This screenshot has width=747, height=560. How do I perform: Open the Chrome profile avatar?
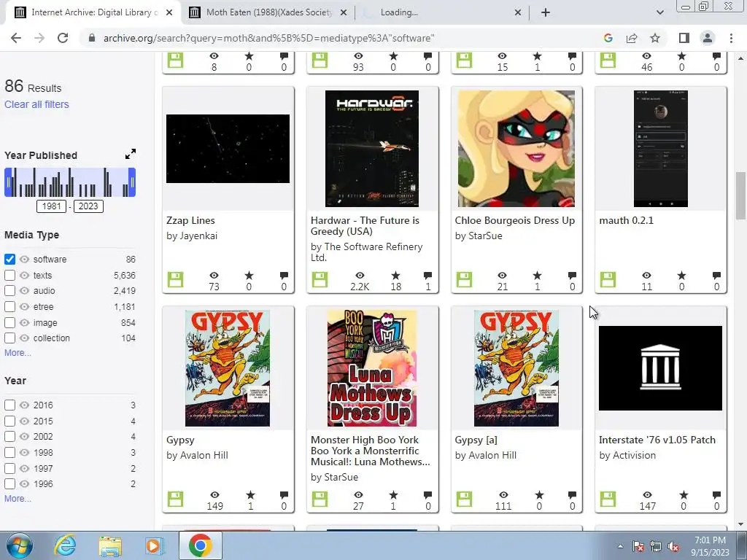point(708,38)
